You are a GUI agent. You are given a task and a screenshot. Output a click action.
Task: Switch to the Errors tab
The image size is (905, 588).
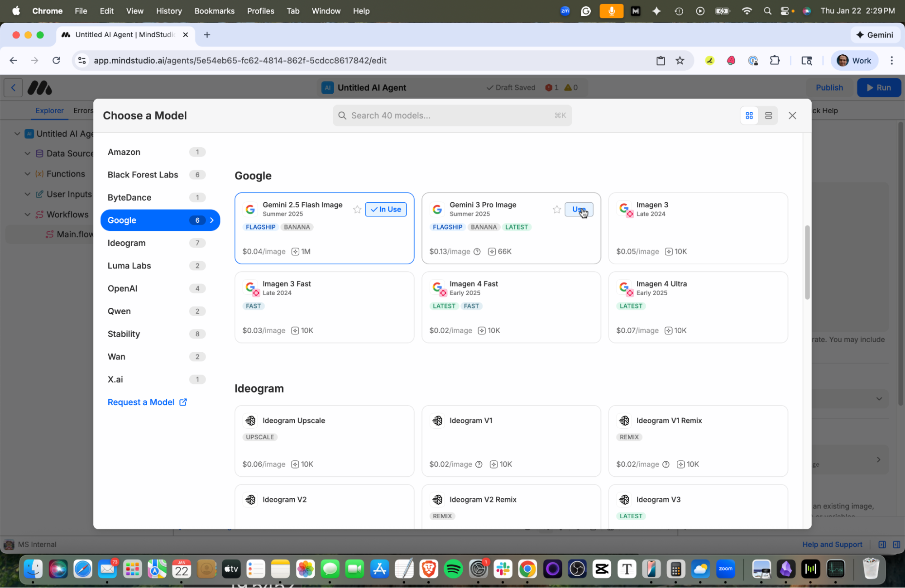(83, 110)
